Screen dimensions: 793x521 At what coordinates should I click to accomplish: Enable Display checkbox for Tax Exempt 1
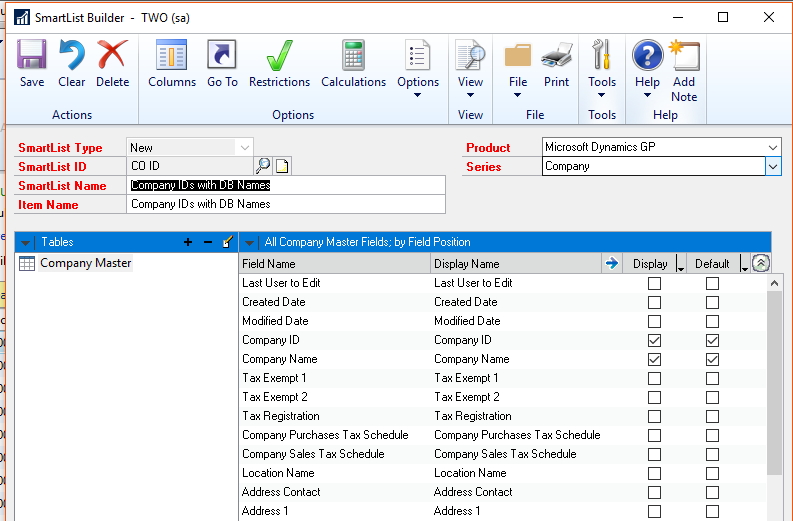[x=655, y=378]
